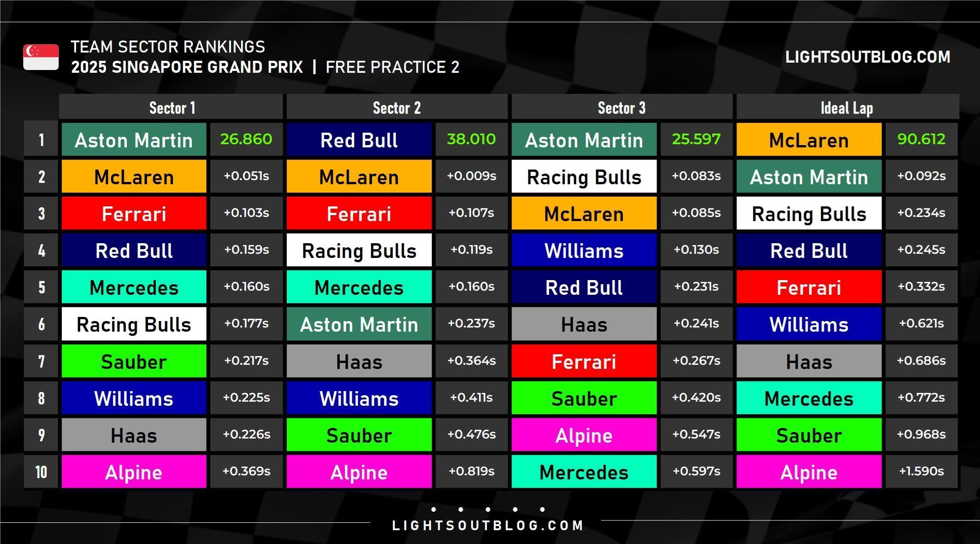The width and height of the screenshot is (980, 544).
Task: Select the 38.010 Sector 2 best time
Action: [471, 139]
